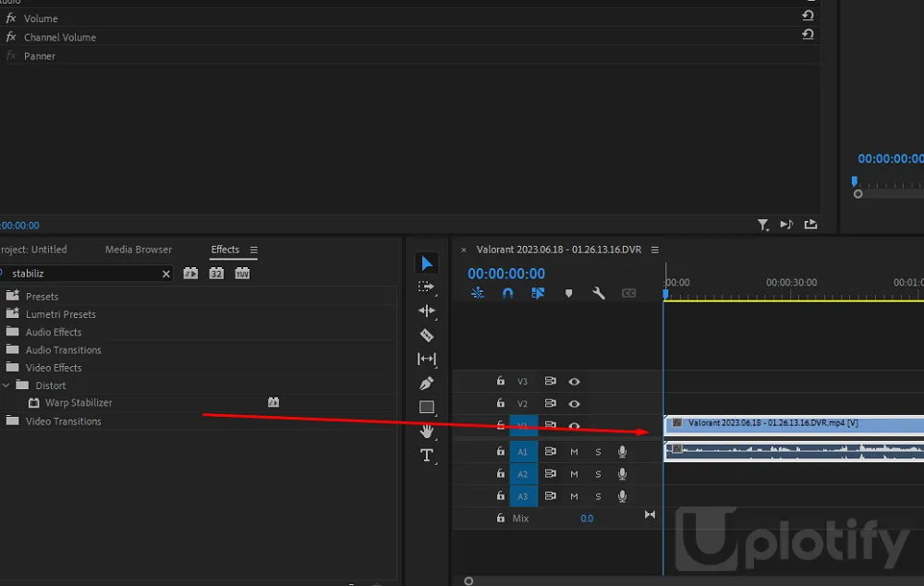Target the V1 track header
The width and height of the screenshot is (924, 586).
pos(523,426)
